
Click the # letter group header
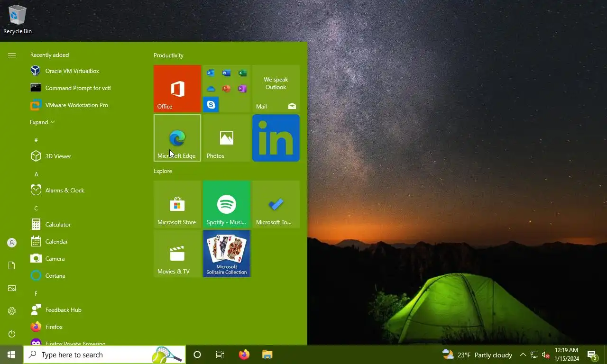[36, 140]
